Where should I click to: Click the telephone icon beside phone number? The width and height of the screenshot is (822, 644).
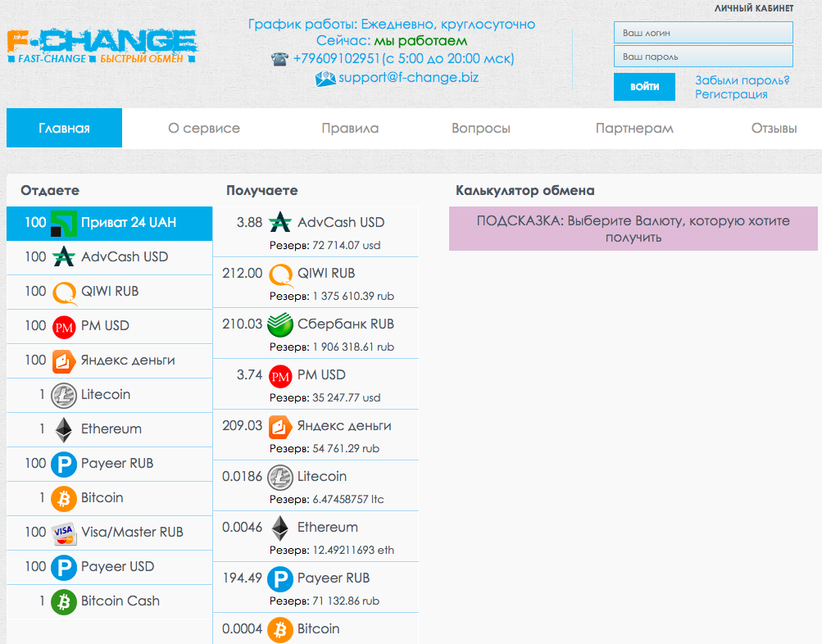coord(280,59)
